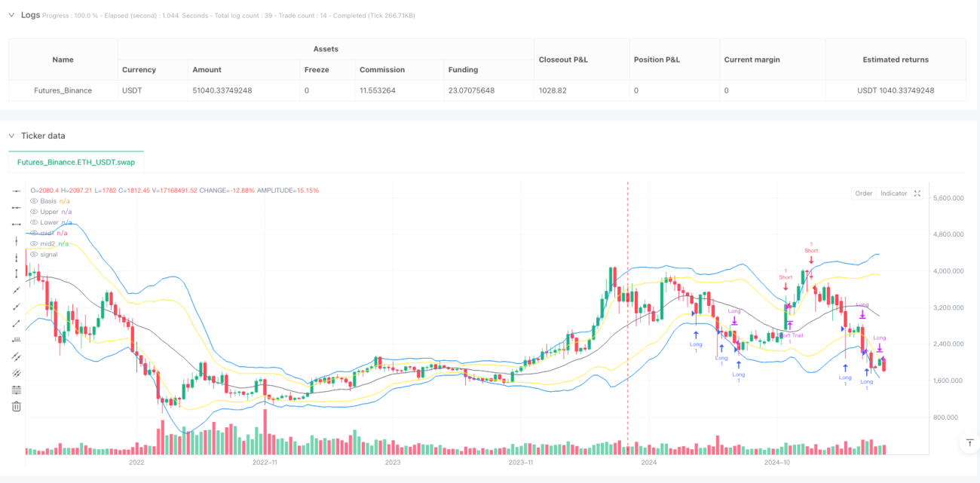Collapse the Logs section
This screenshot has height=483, width=980.
tap(11, 15)
